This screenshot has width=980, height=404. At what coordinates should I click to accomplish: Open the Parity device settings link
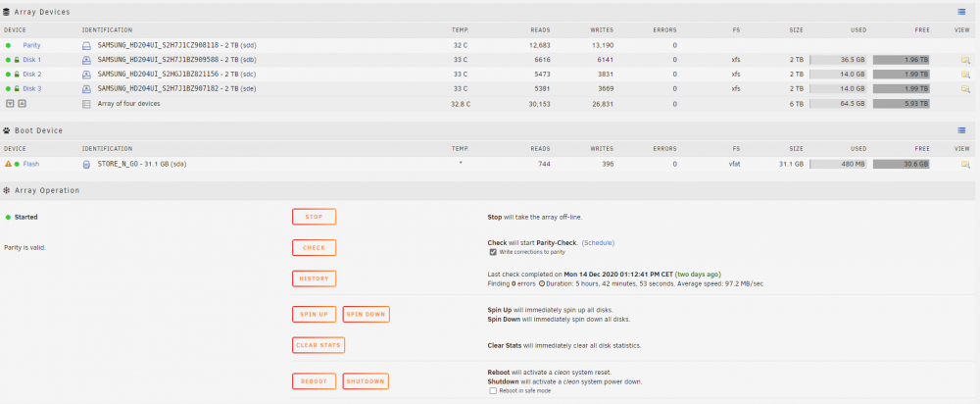[x=32, y=46]
